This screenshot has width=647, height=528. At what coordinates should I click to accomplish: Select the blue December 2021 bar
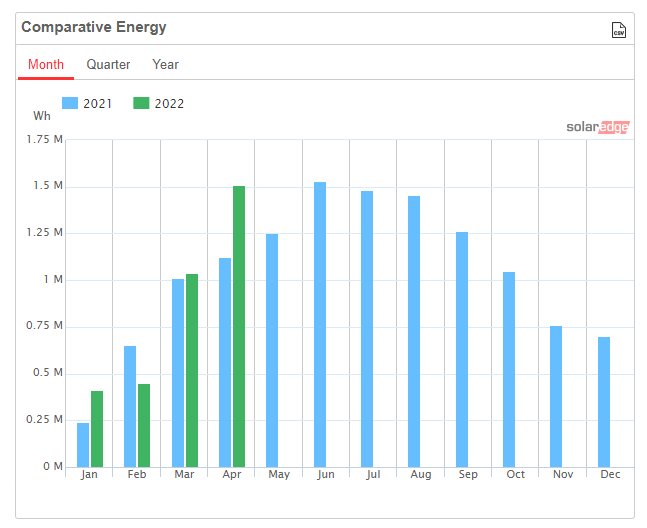(604, 402)
